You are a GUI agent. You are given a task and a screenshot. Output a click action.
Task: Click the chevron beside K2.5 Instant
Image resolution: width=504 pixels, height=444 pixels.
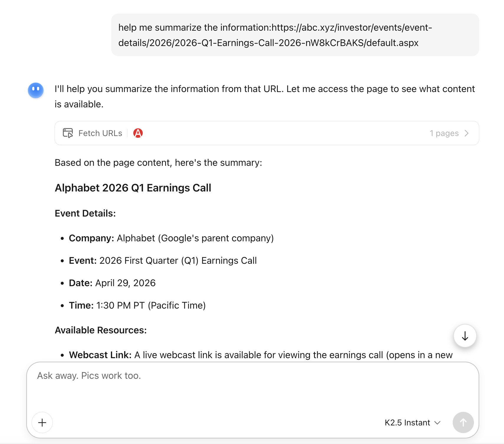[x=438, y=422]
